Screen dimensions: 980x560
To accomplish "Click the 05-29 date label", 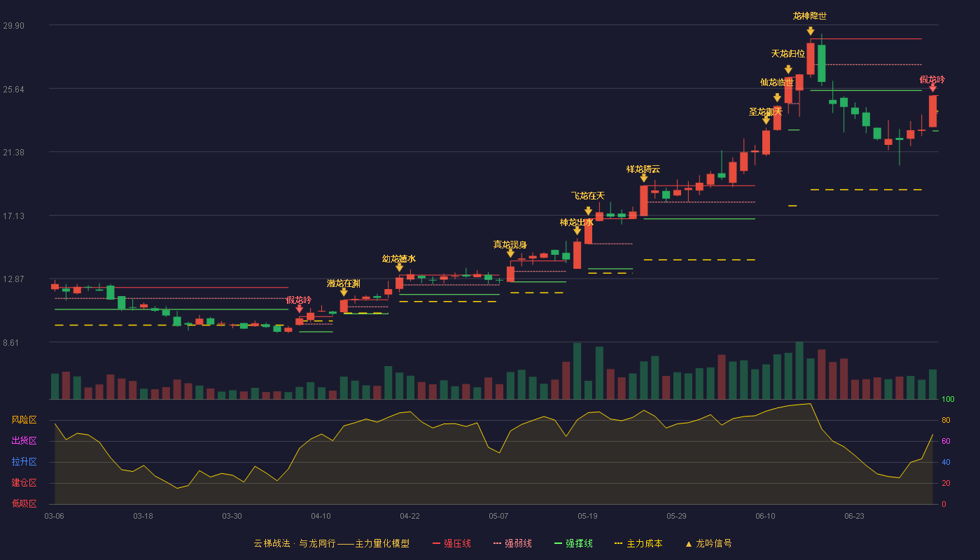I will pyautogui.click(x=676, y=516).
